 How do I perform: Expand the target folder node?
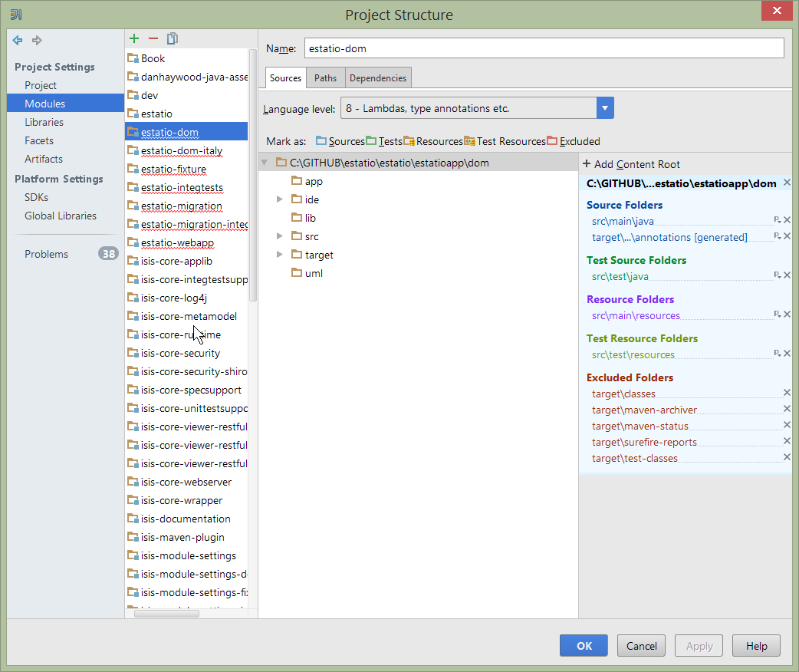point(280,255)
